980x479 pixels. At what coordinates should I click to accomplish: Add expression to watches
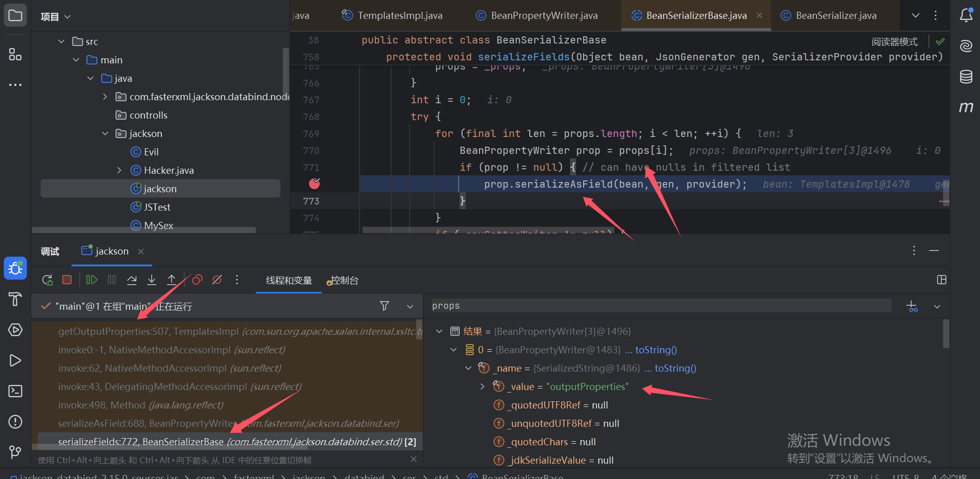point(912,306)
